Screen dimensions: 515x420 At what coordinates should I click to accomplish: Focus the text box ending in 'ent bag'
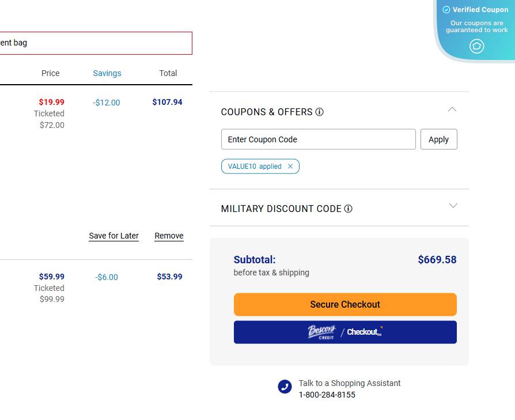[92, 43]
